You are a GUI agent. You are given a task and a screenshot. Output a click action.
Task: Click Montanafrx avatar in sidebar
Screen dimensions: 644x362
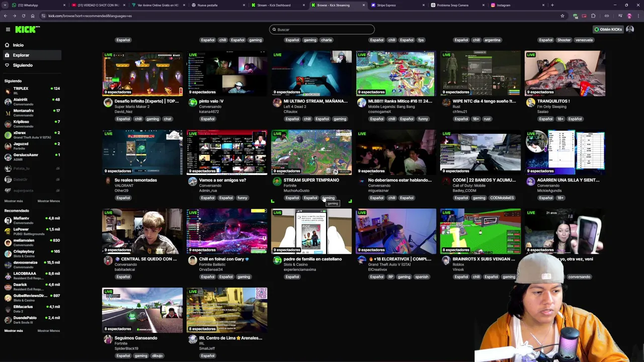click(x=8, y=113)
